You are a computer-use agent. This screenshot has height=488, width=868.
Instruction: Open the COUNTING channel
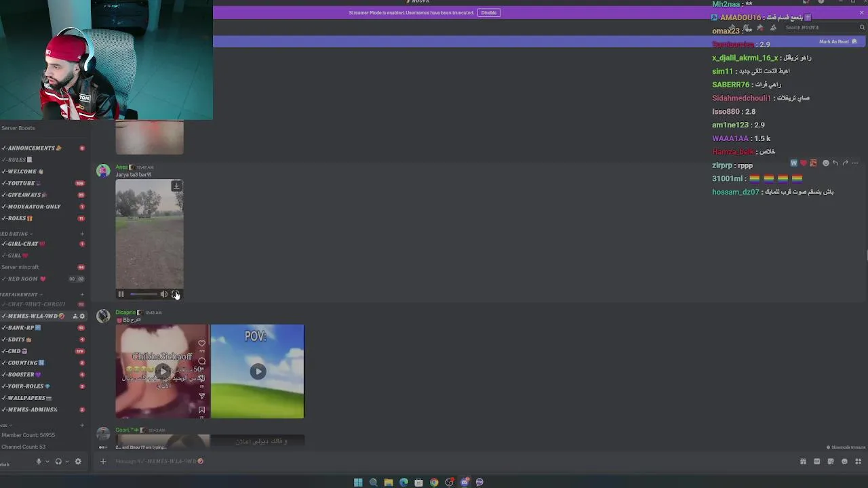[42, 363]
